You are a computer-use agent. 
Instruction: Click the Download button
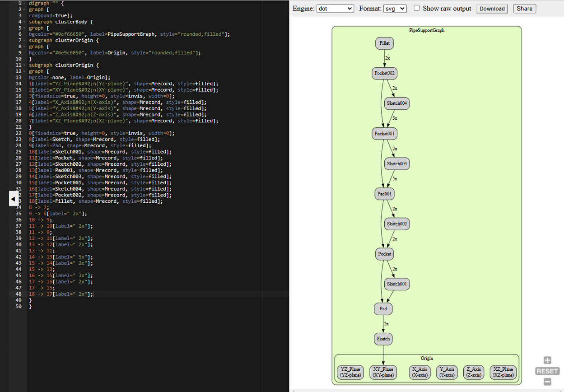tap(492, 9)
